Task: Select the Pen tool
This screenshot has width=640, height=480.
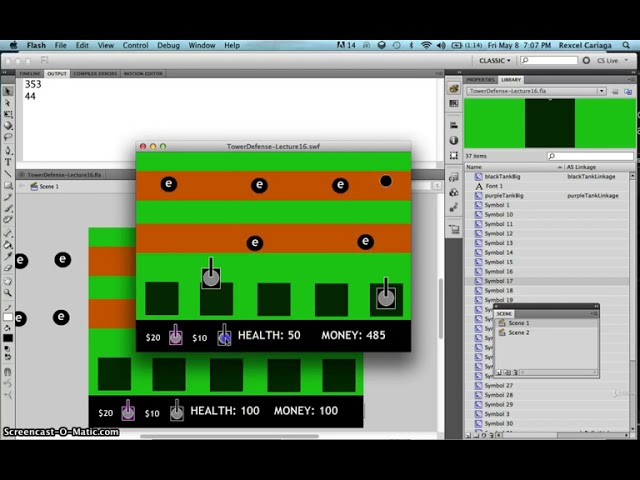Action: click(x=8, y=151)
